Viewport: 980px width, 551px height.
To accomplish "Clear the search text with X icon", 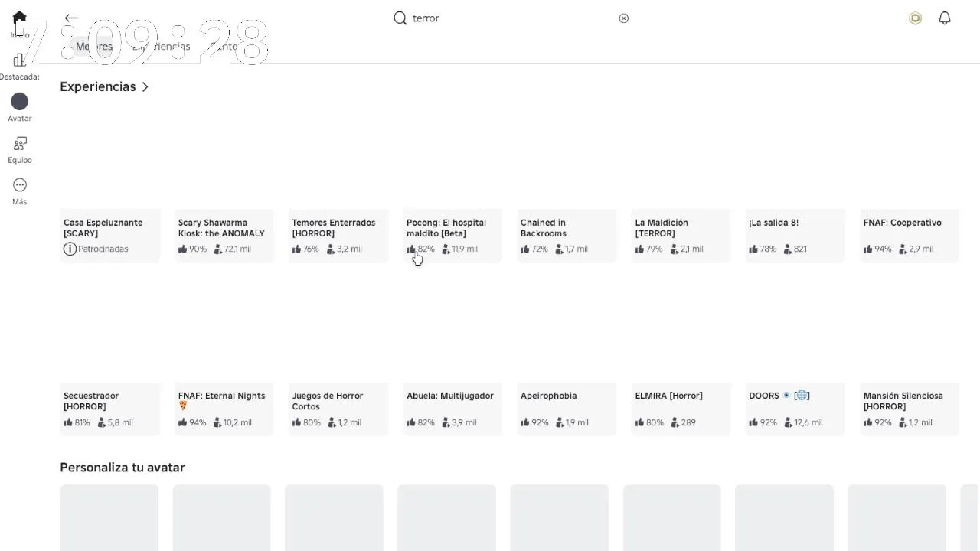I will click(624, 18).
